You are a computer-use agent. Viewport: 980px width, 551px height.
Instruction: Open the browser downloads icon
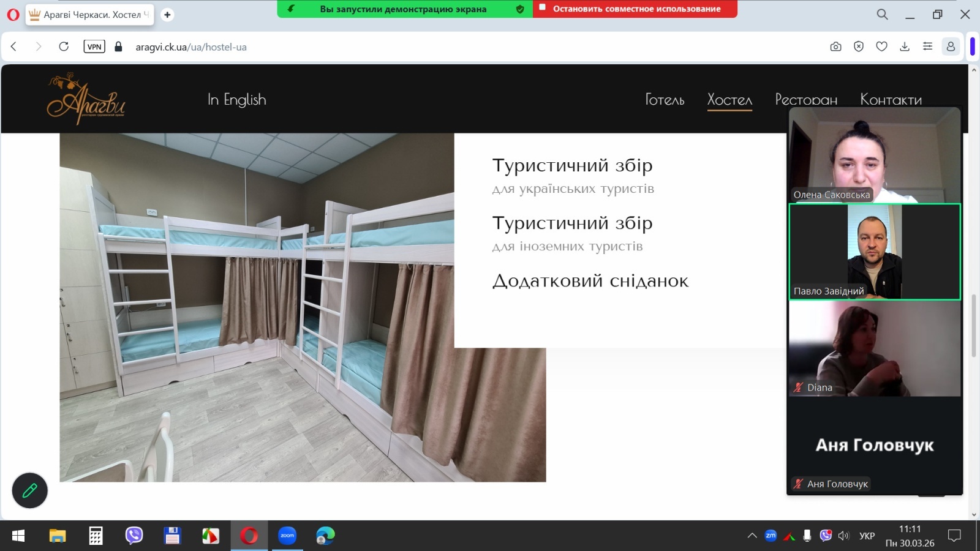click(x=905, y=47)
